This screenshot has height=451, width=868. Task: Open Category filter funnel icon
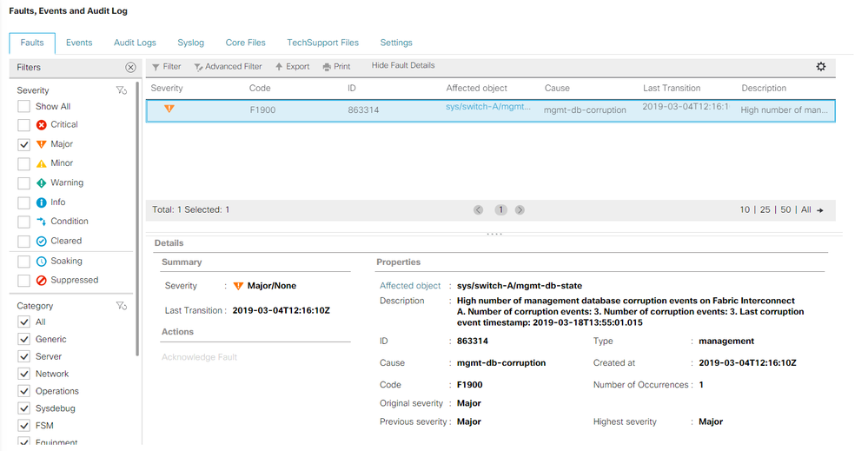click(122, 306)
